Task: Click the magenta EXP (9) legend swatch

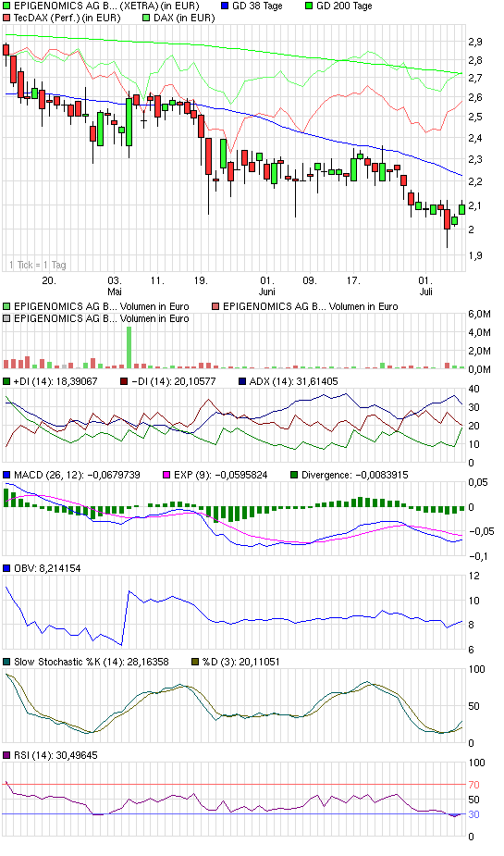Action: [x=166, y=475]
